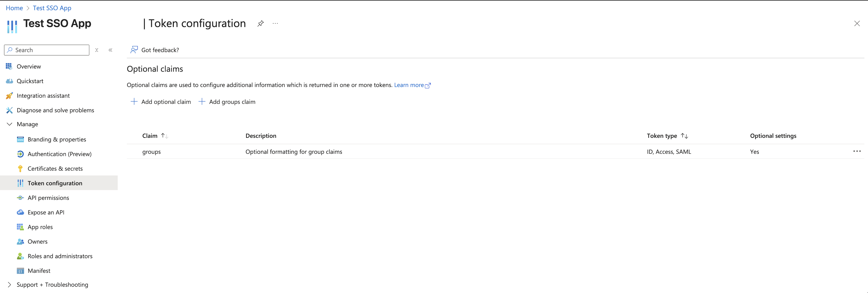868x293 pixels.
Task: Click 'Optional formatting for group claims' text
Action: [294, 152]
